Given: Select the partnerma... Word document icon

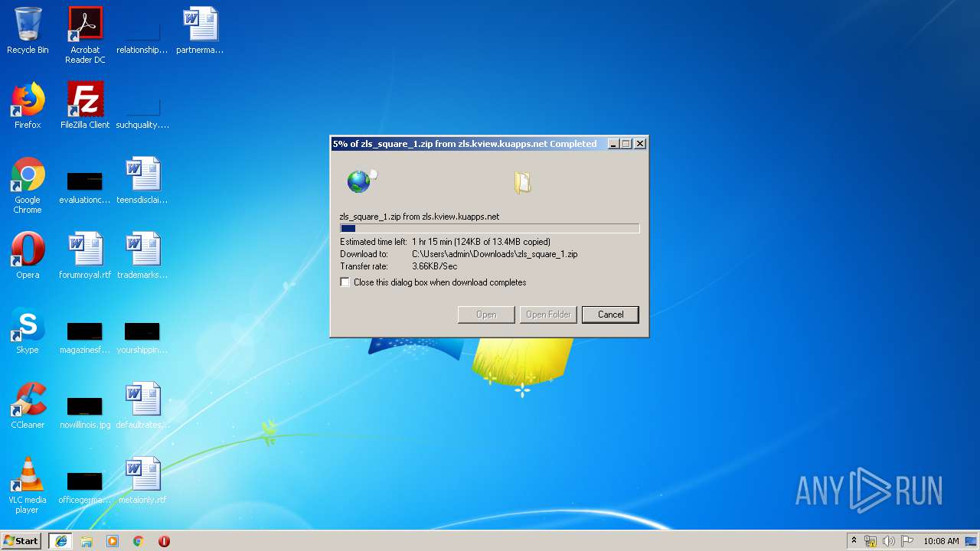Looking at the screenshot, I should [x=200, y=31].
